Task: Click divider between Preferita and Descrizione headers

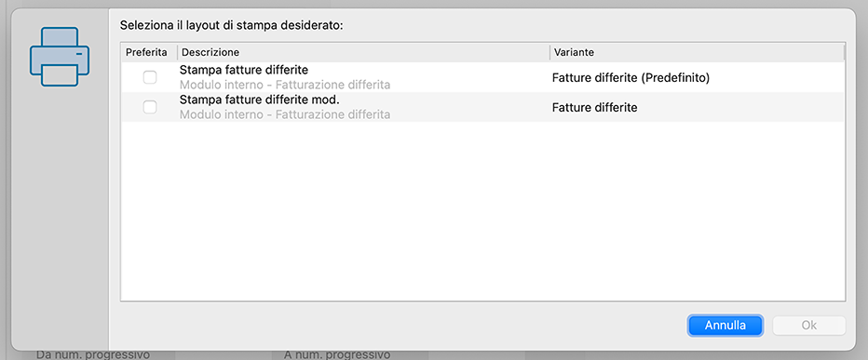Action: (178, 52)
